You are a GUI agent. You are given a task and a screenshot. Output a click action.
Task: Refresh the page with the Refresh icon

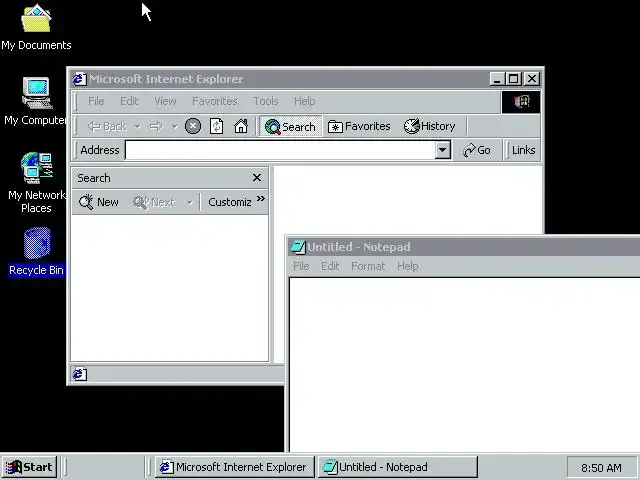tap(216, 126)
